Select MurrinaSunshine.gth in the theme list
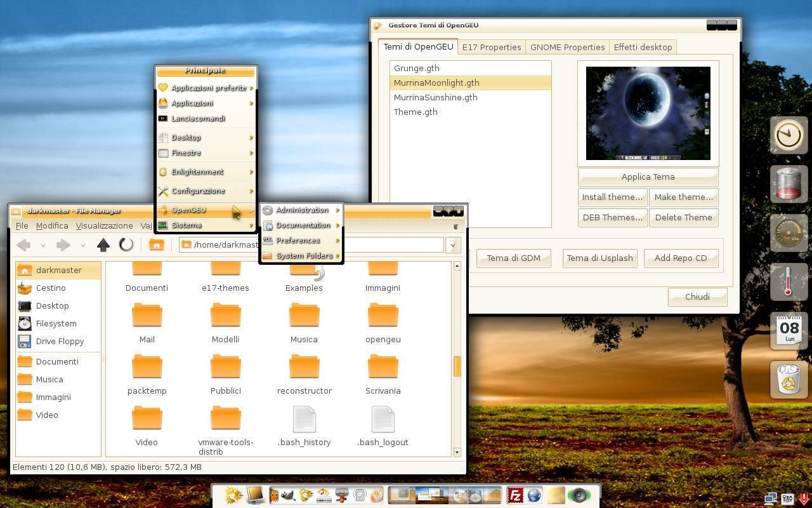 click(435, 97)
